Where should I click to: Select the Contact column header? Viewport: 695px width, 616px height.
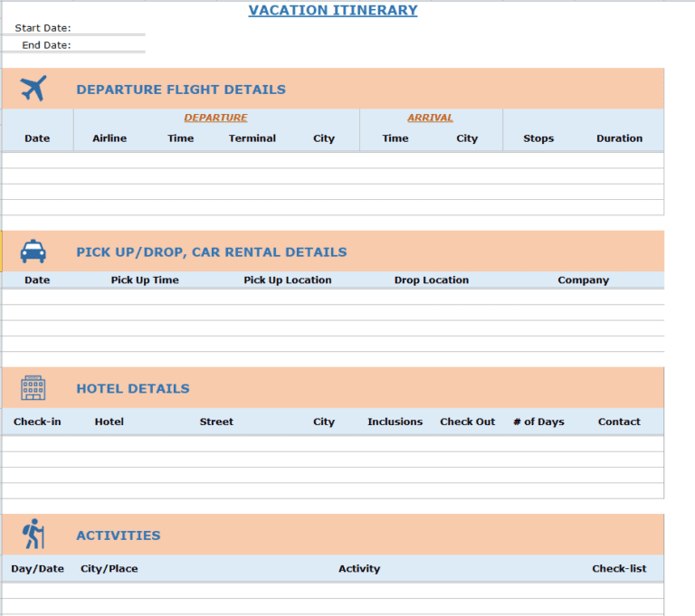[x=619, y=422]
